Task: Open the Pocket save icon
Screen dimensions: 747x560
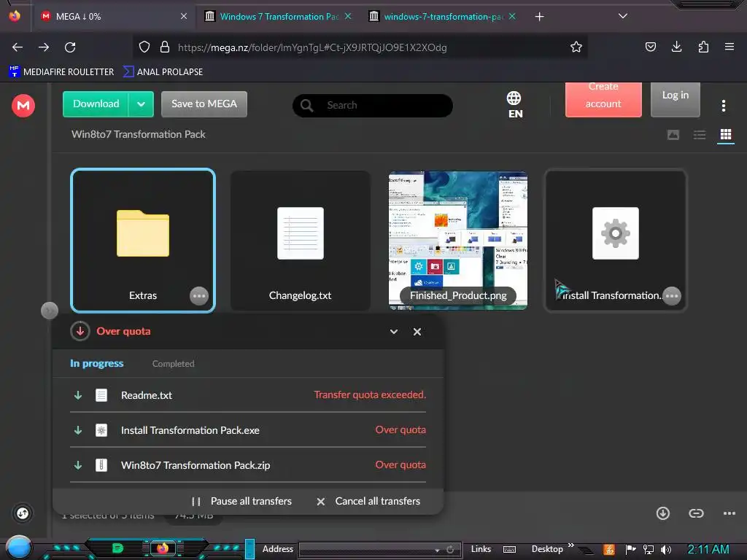Action: [650, 47]
